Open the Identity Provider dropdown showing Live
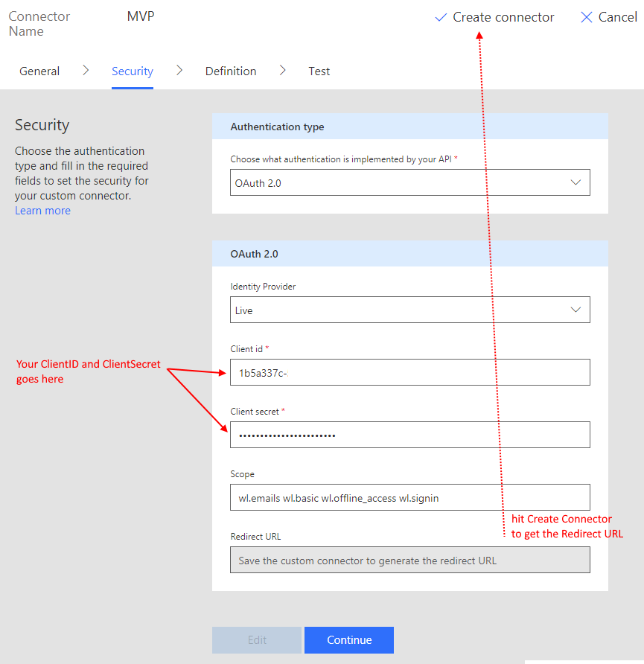This screenshot has height=664, width=644. [x=575, y=310]
